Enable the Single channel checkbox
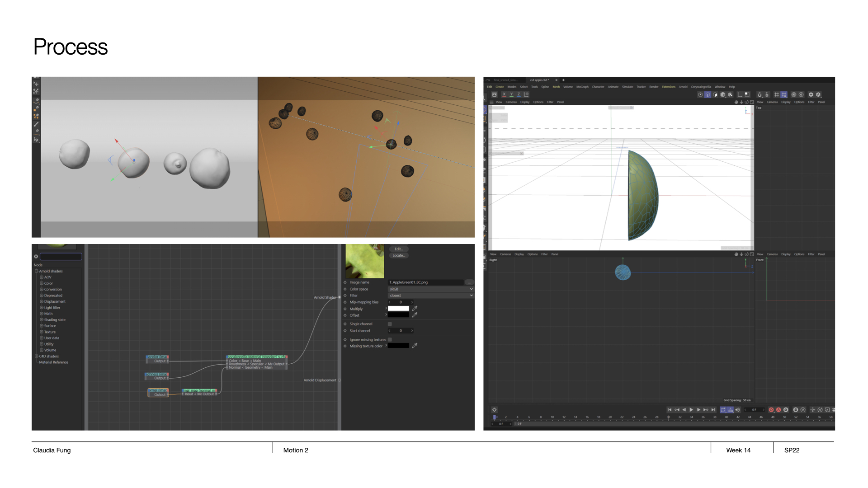This screenshot has width=868, height=488. [x=390, y=324]
